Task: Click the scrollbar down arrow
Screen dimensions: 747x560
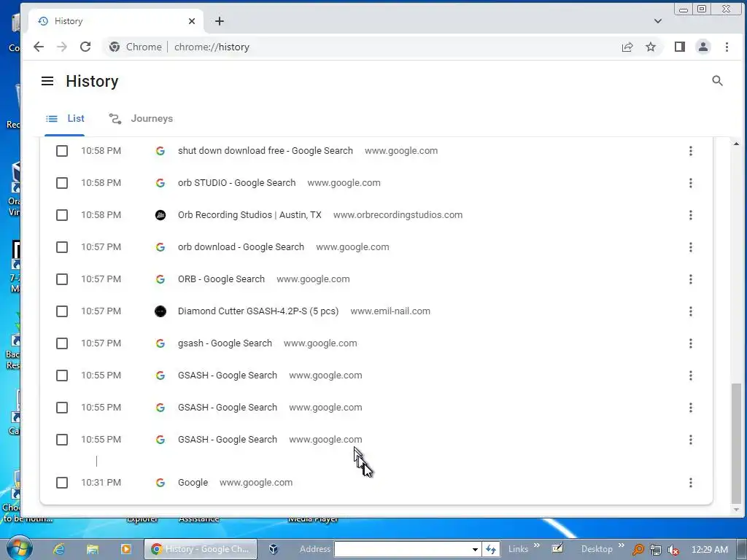Action: click(x=737, y=510)
